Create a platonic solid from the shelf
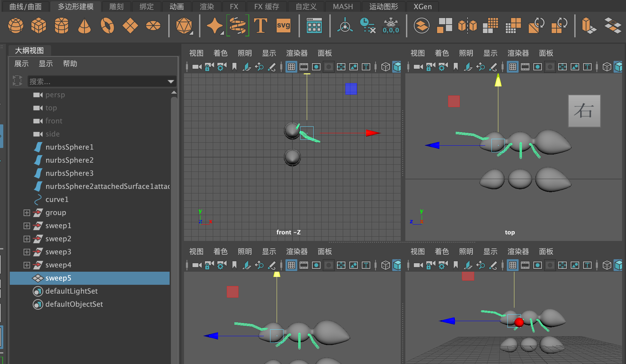The height and width of the screenshot is (364, 626). point(184,26)
